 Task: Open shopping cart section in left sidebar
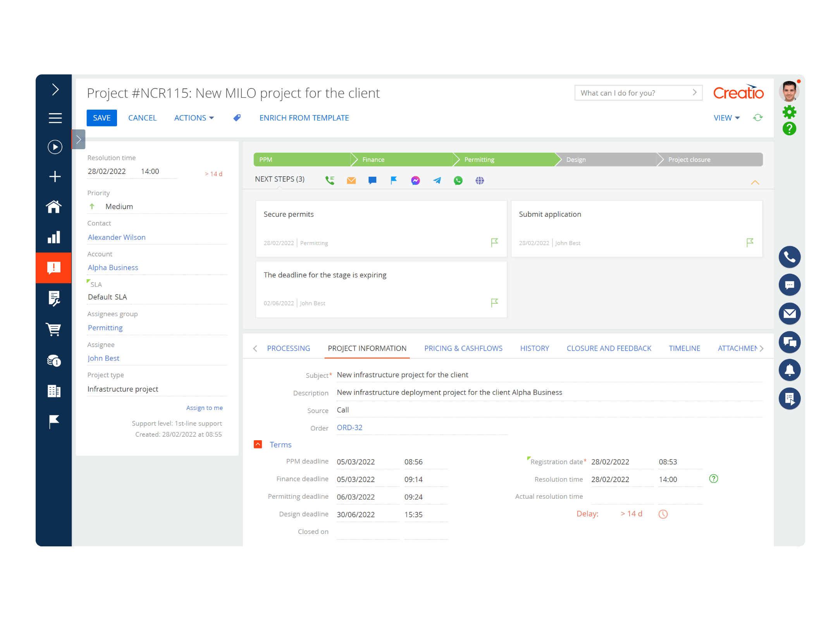click(x=54, y=330)
